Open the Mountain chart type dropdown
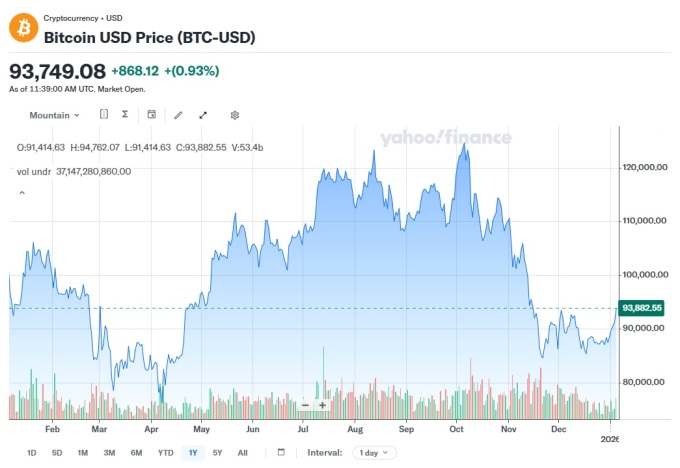Screen dimensions: 680x468 pyautogui.click(x=54, y=115)
